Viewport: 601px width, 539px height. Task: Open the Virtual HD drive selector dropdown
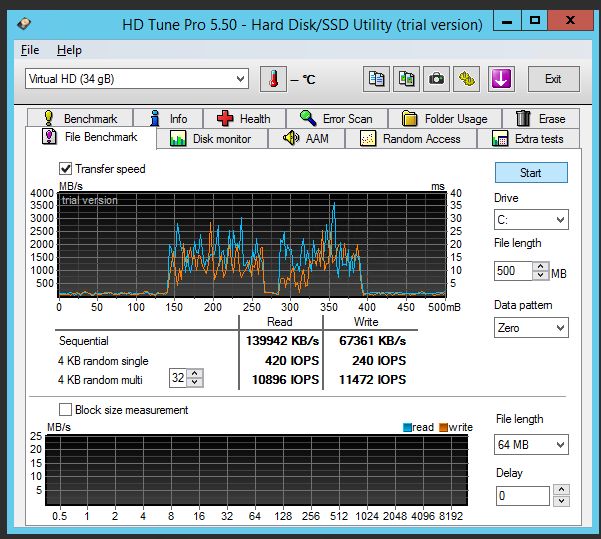pyautogui.click(x=137, y=79)
